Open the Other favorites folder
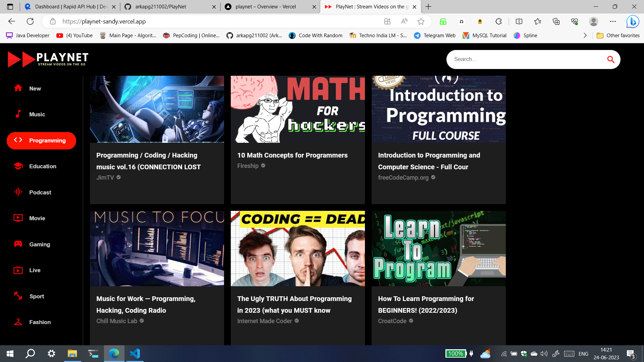The height and width of the screenshot is (362, 644). (x=618, y=36)
